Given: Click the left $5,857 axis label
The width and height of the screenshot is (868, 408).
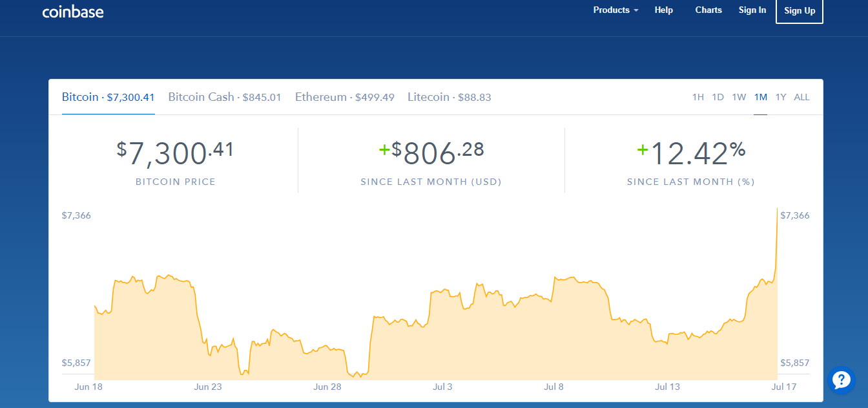Looking at the screenshot, I should (x=76, y=363).
